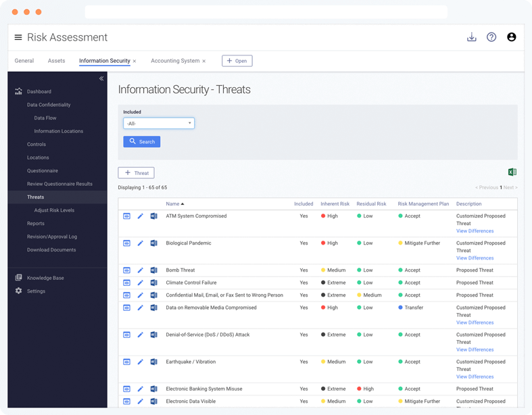Screen dimensions: 532x415
Task: Open the user account profile icon
Action: click(511, 37)
